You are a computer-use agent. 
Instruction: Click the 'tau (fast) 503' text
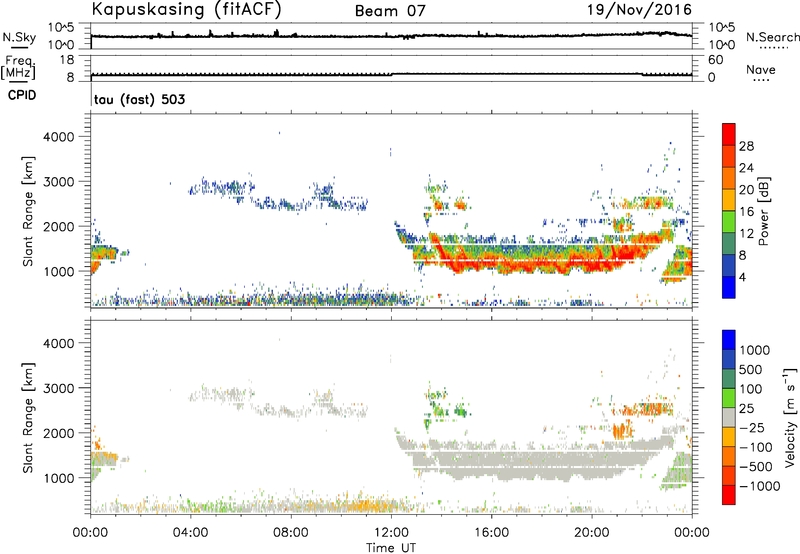139,99
